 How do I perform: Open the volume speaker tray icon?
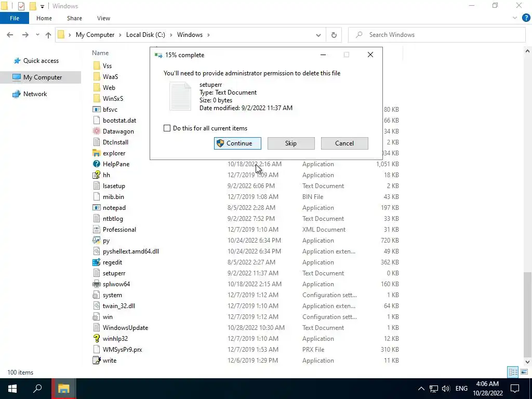point(446,389)
